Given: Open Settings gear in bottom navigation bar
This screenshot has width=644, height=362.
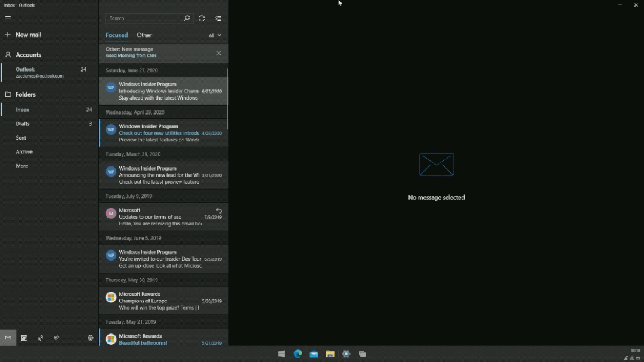Looking at the screenshot, I should pos(91,338).
